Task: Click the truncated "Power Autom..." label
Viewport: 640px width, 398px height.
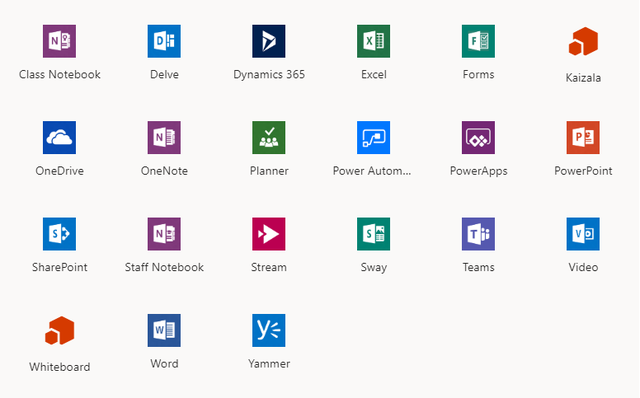Action: point(372,171)
